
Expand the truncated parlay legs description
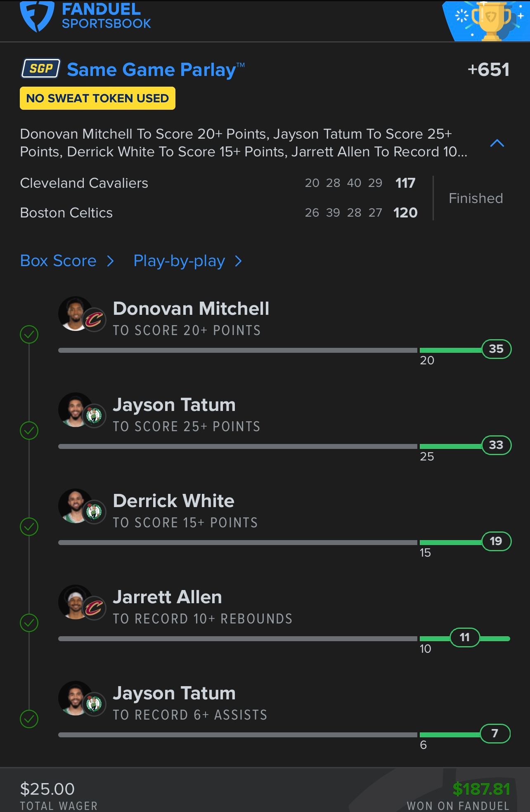[244, 143]
